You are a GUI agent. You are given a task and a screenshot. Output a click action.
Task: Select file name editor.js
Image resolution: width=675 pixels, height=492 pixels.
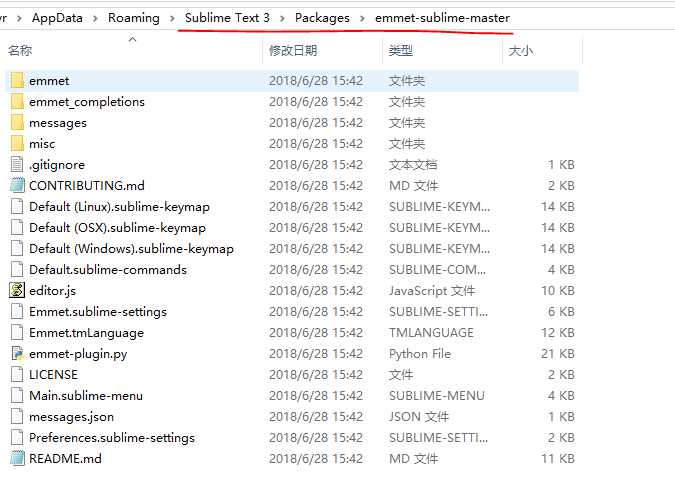(x=53, y=291)
